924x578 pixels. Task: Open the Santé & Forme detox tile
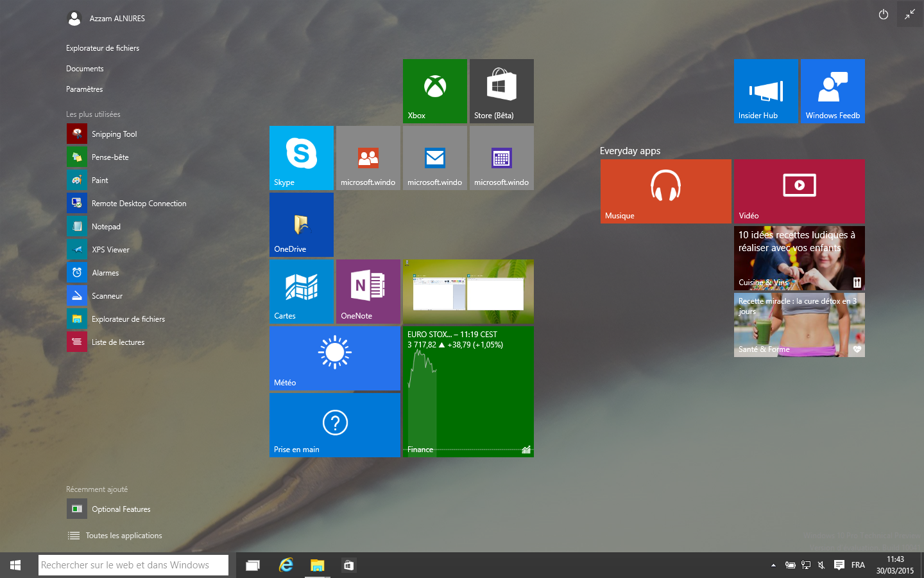coord(800,325)
